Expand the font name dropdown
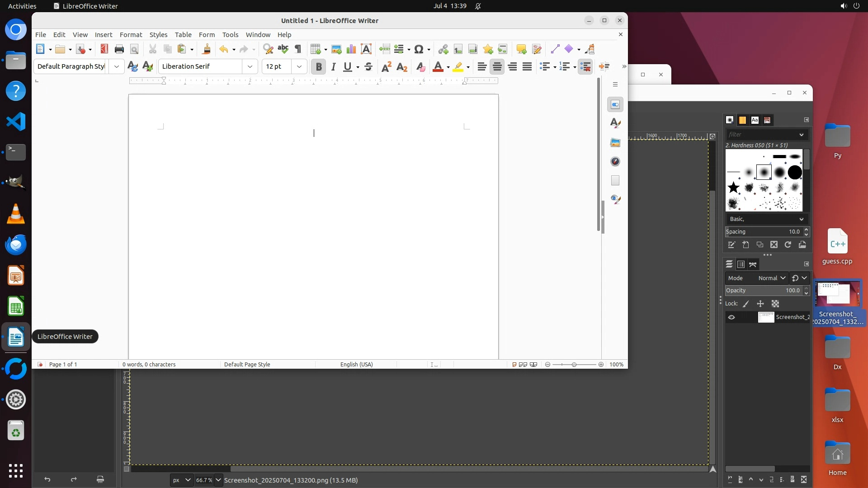The height and width of the screenshot is (488, 868). (x=250, y=67)
